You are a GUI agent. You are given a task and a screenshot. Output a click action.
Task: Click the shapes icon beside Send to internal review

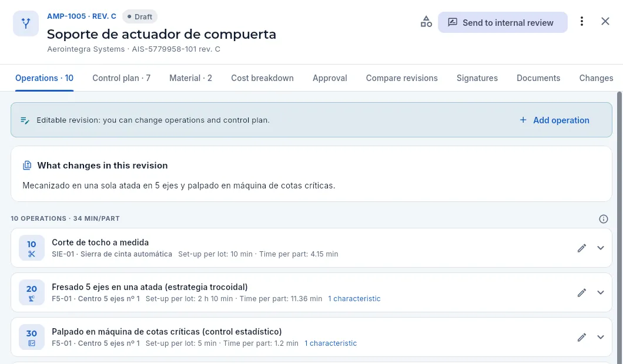coord(426,22)
